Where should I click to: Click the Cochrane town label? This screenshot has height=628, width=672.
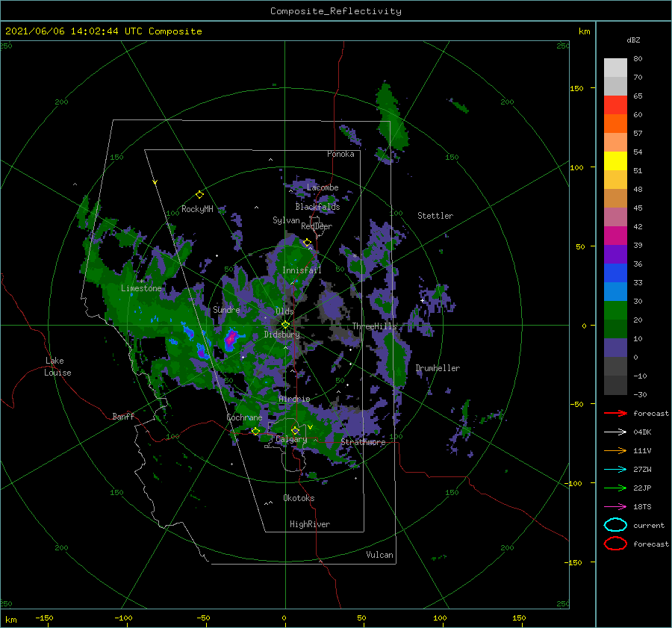pyautogui.click(x=244, y=417)
